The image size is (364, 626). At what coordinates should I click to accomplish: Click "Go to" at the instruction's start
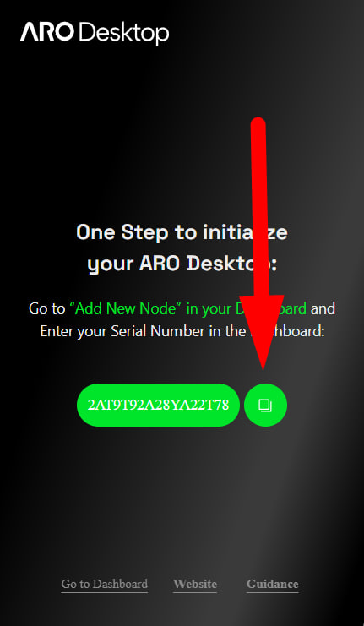pos(46,308)
